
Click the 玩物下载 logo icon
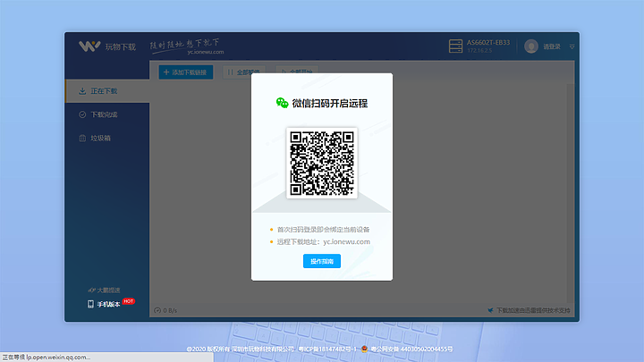click(89, 46)
